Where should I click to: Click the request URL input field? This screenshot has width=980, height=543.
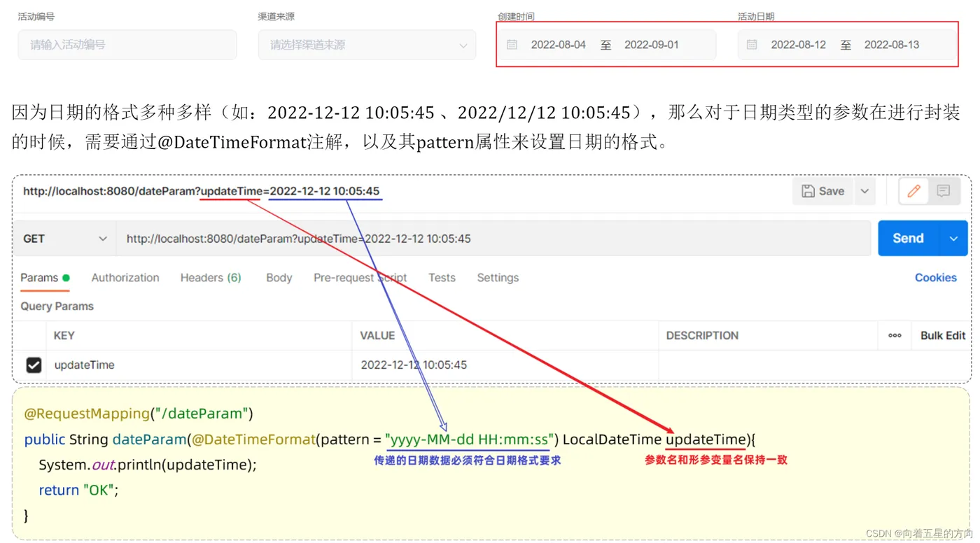[x=493, y=239]
